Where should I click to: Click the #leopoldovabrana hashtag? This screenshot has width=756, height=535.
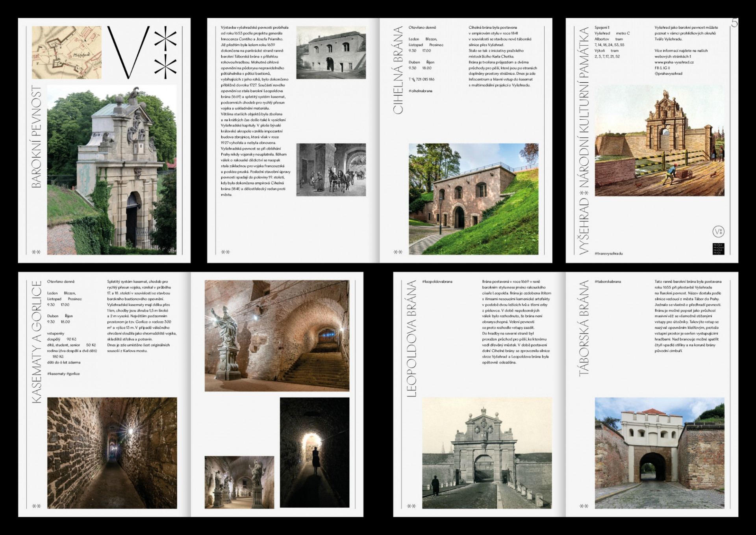tap(437, 281)
